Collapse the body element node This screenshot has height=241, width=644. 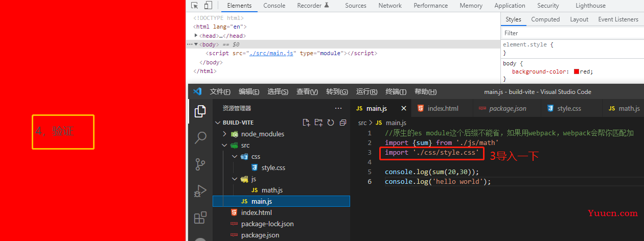click(196, 44)
